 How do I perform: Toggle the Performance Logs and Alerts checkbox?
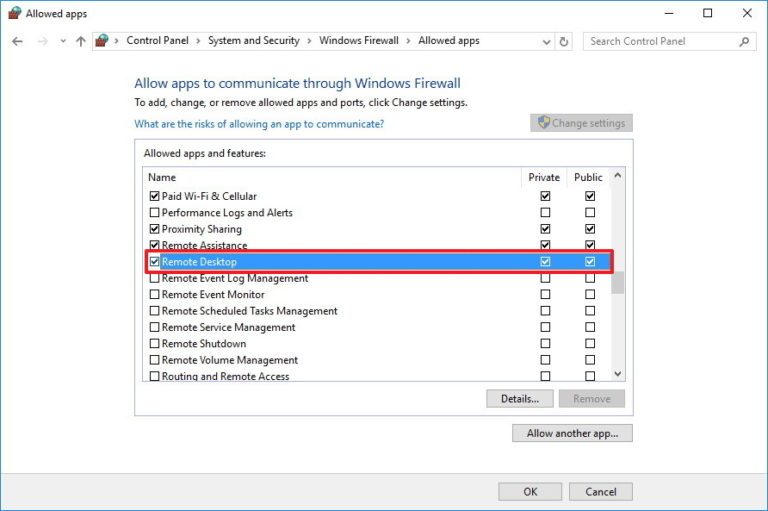154,213
